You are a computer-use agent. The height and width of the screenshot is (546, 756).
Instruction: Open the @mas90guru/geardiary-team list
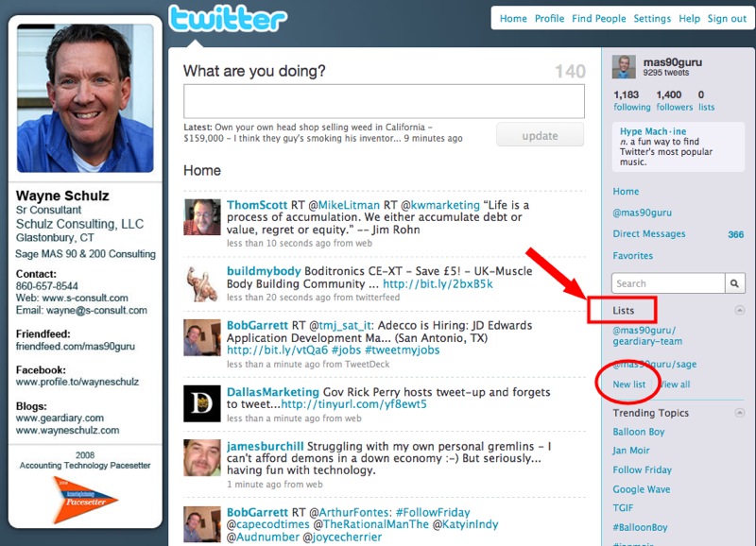pos(647,336)
